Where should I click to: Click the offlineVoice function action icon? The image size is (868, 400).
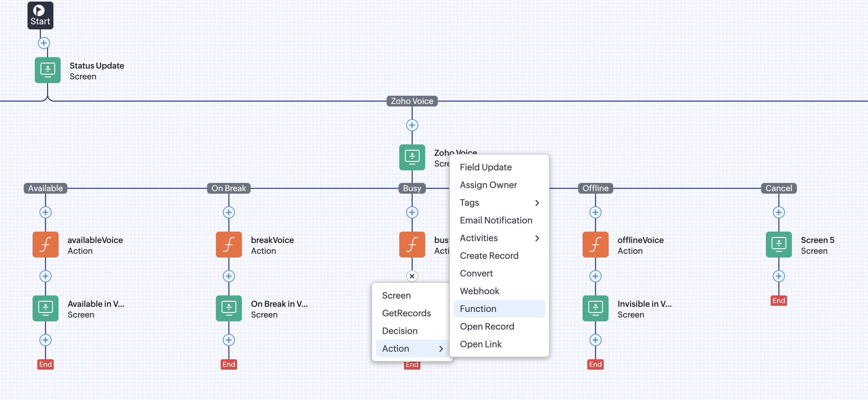click(x=595, y=245)
